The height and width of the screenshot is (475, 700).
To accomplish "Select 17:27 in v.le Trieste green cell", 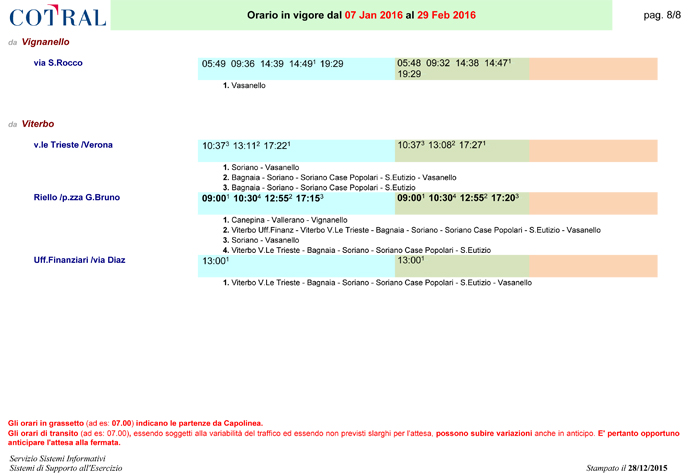I will [x=472, y=145].
